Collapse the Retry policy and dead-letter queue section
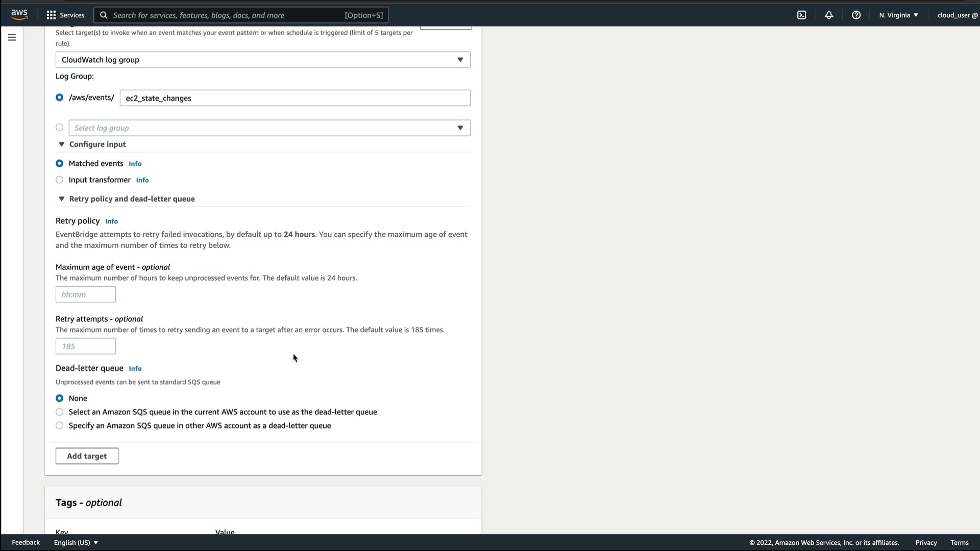Screen dimensions: 980x551 pyautogui.click(x=62, y=199)
